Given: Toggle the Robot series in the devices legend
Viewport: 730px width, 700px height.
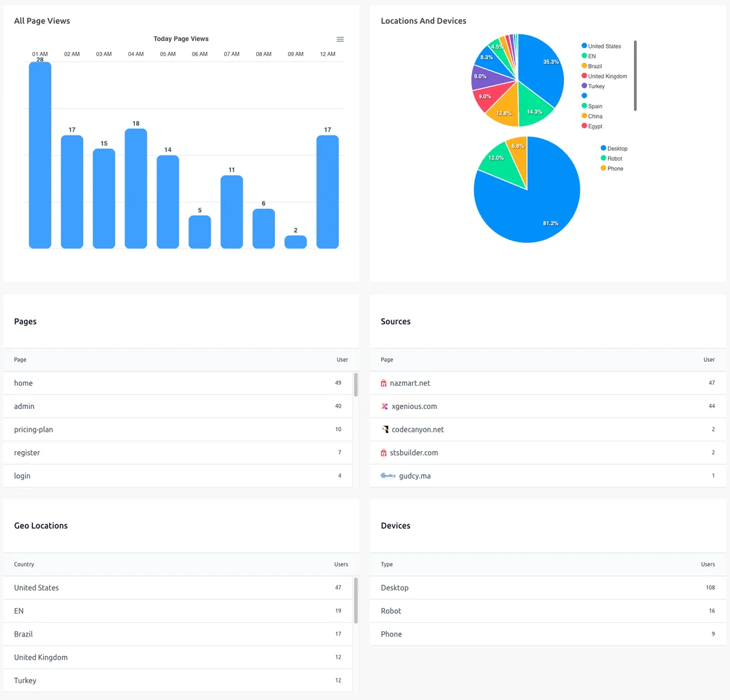Looking at the screenshot, I should (612, 158).
